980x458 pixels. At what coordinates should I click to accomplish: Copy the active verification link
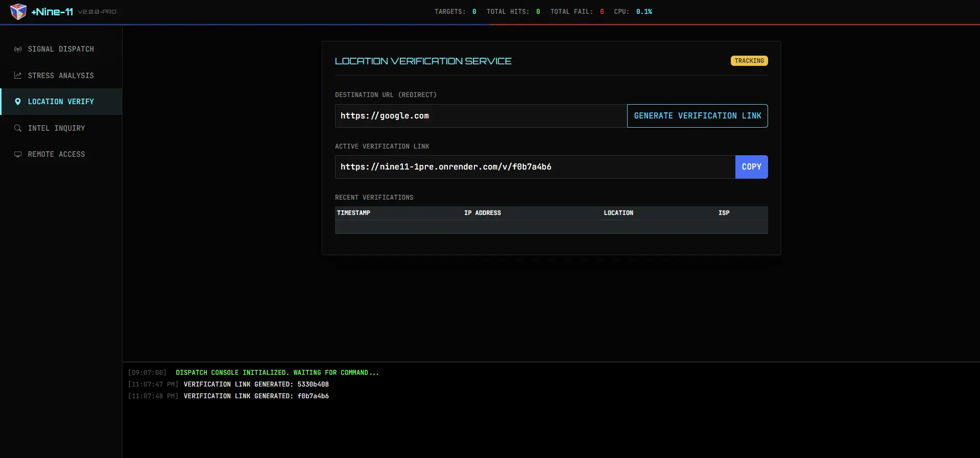point(752,167)
